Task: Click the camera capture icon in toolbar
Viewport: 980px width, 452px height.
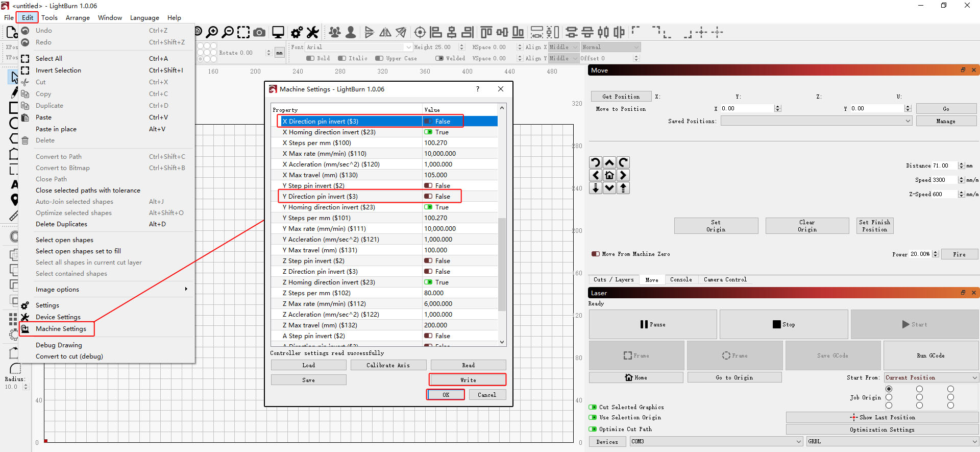Action: click(259, 33)
